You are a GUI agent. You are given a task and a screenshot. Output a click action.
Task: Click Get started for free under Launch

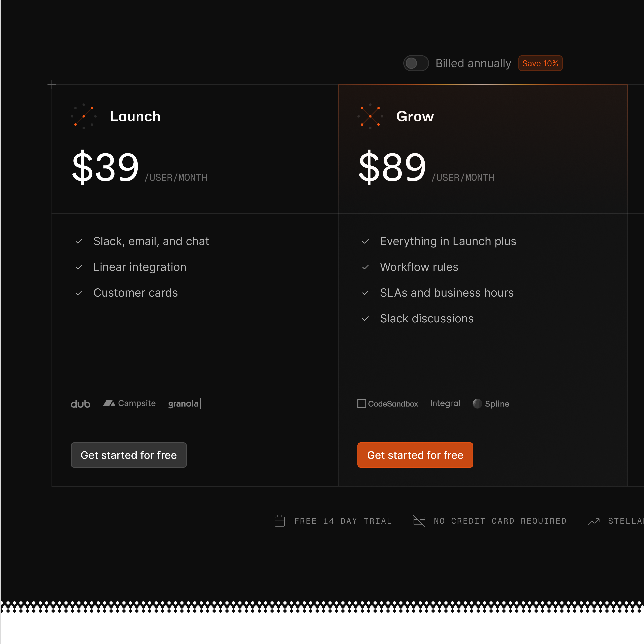click(129, 455)
